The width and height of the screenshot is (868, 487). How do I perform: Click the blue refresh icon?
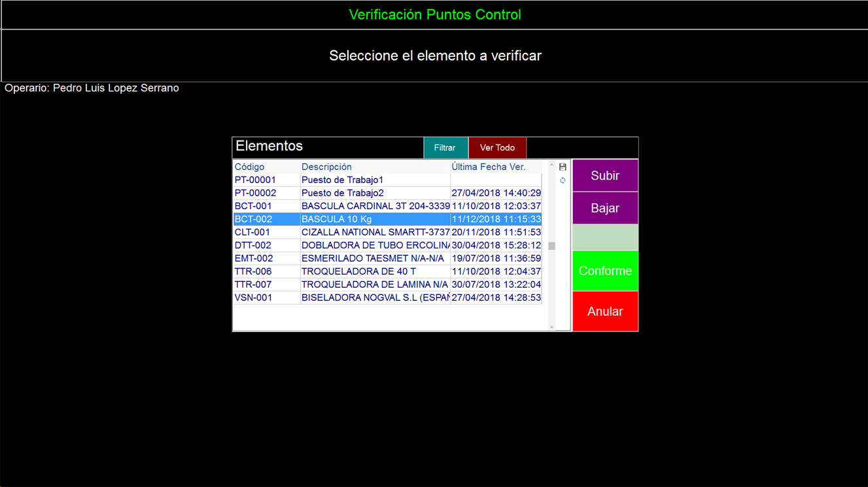tap(563, 180)
